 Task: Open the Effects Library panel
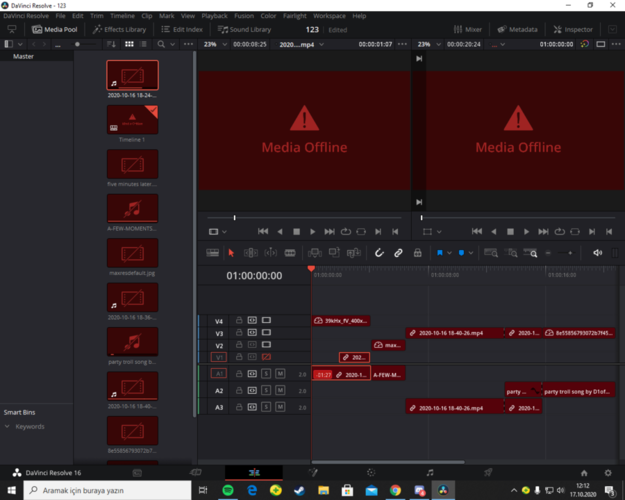[x=119, y=30]
